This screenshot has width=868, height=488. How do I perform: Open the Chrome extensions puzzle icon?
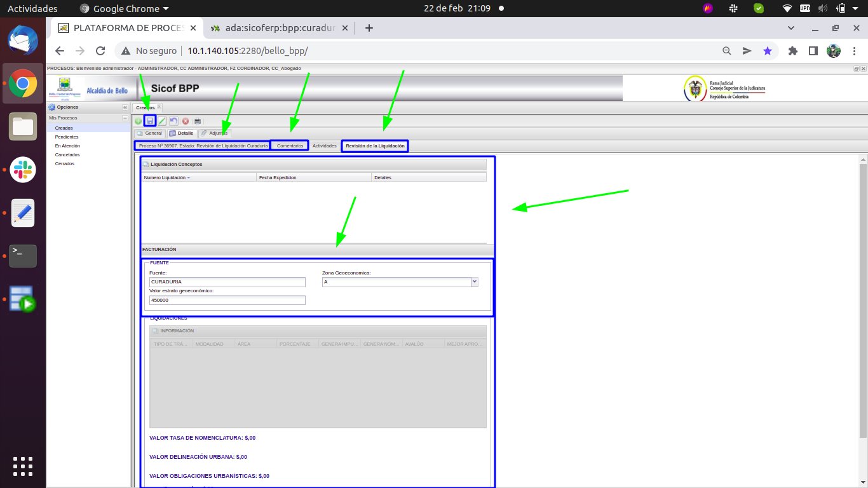click(792, 51)
